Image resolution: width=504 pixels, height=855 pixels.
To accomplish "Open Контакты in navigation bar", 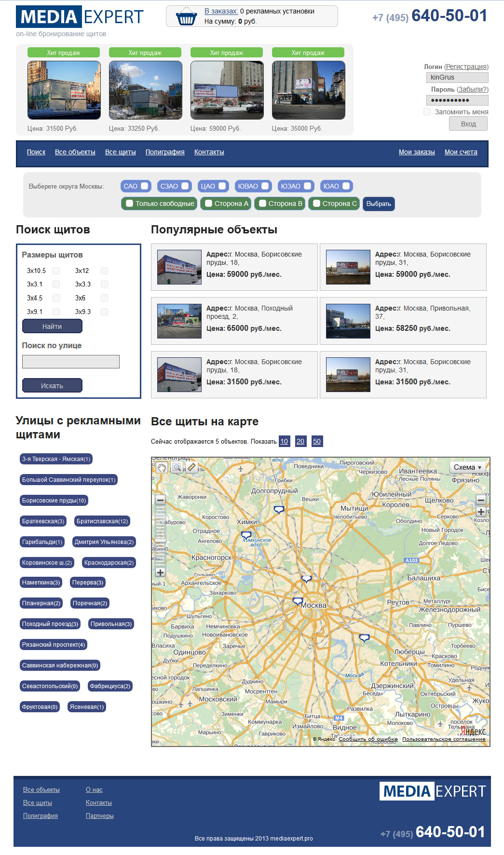I will tap(209, 152).
